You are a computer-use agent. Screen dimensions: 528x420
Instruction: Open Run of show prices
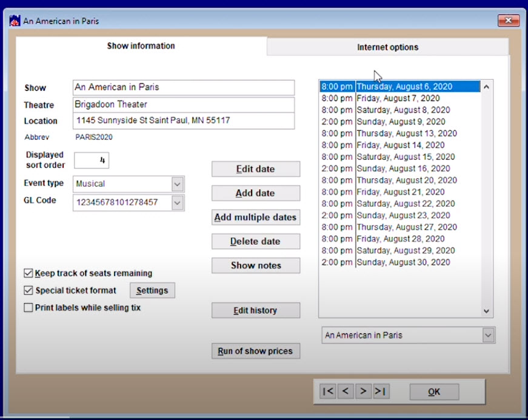pyautogui.click(x=256, y=351)
